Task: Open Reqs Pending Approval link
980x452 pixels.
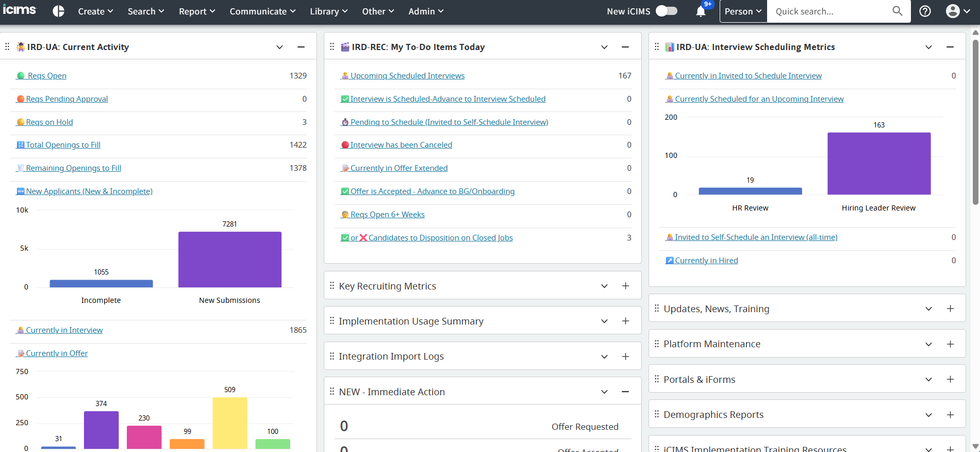Action: coord(62,99)
